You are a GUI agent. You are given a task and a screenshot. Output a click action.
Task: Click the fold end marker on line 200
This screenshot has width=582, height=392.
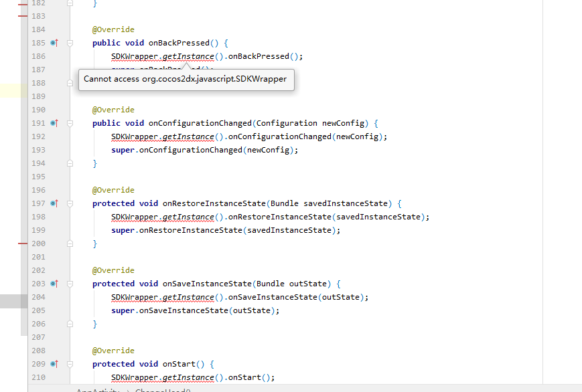(x=70, y=243)
